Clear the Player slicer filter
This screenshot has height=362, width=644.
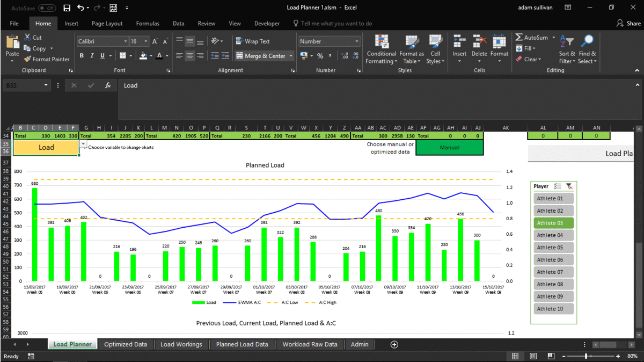[569, 186]
